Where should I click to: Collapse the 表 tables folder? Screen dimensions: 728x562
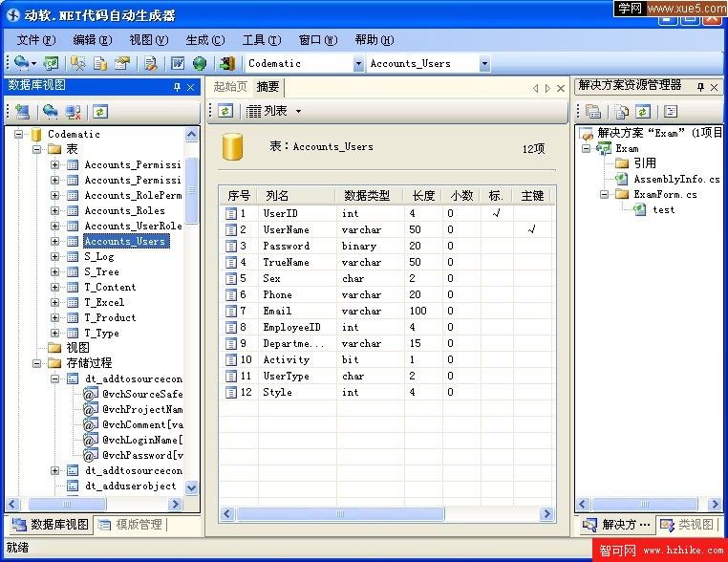coord(37,149)
